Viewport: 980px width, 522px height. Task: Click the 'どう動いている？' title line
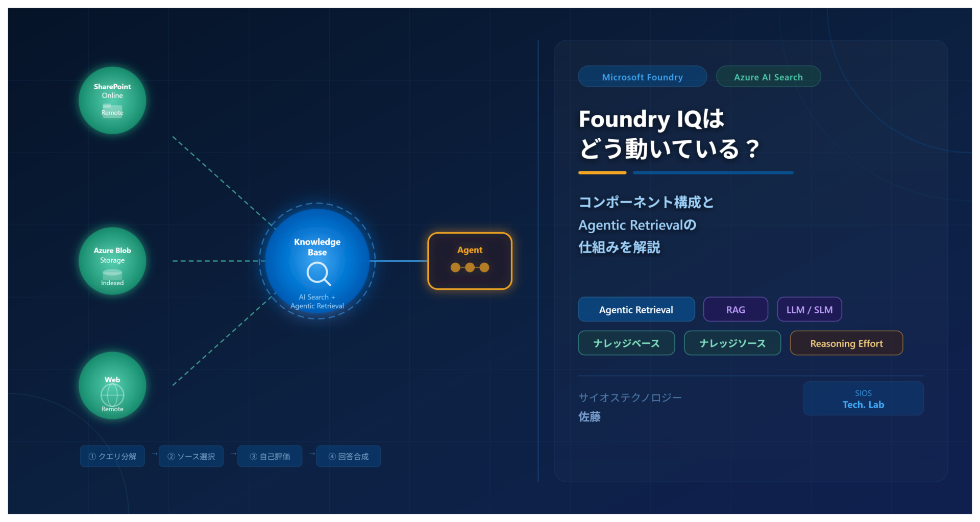point(670,149)
